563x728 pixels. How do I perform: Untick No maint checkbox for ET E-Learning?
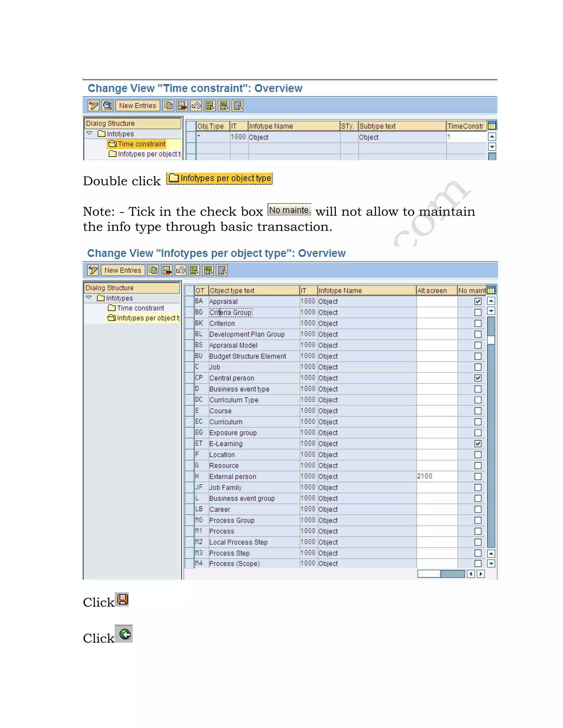tap(478, 444)
